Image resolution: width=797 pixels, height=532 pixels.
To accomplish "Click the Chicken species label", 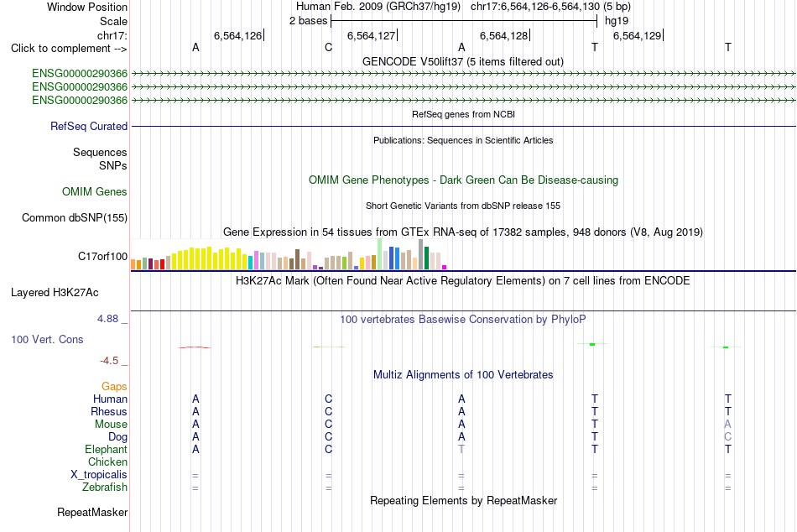I will 107,462.
